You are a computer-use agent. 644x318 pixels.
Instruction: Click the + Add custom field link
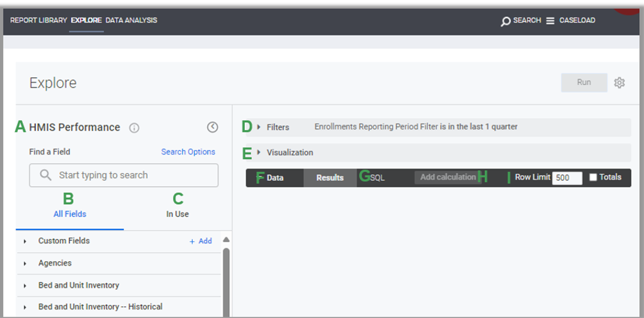(x=201, y=241)
